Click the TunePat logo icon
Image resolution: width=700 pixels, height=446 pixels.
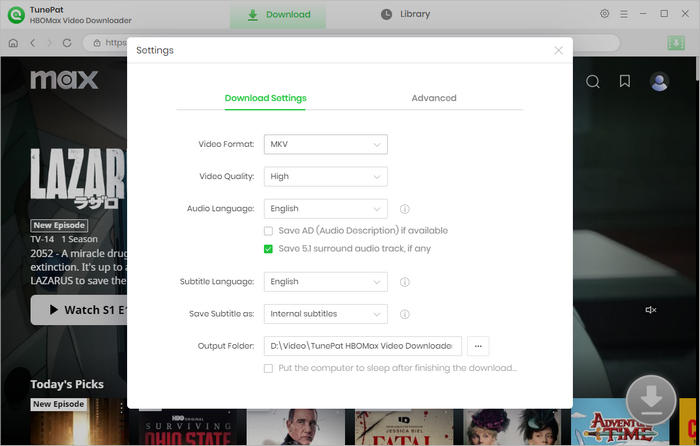click(x=16, y=15)
